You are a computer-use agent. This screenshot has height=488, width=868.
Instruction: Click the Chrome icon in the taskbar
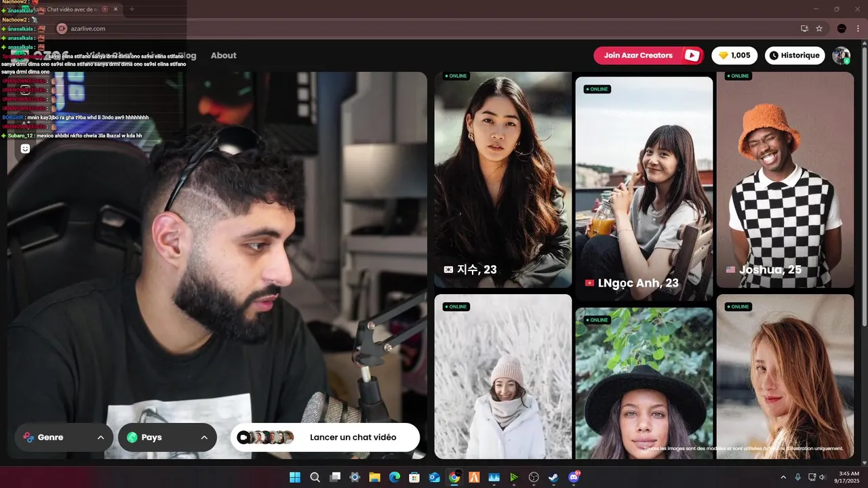tap(454, 477)
